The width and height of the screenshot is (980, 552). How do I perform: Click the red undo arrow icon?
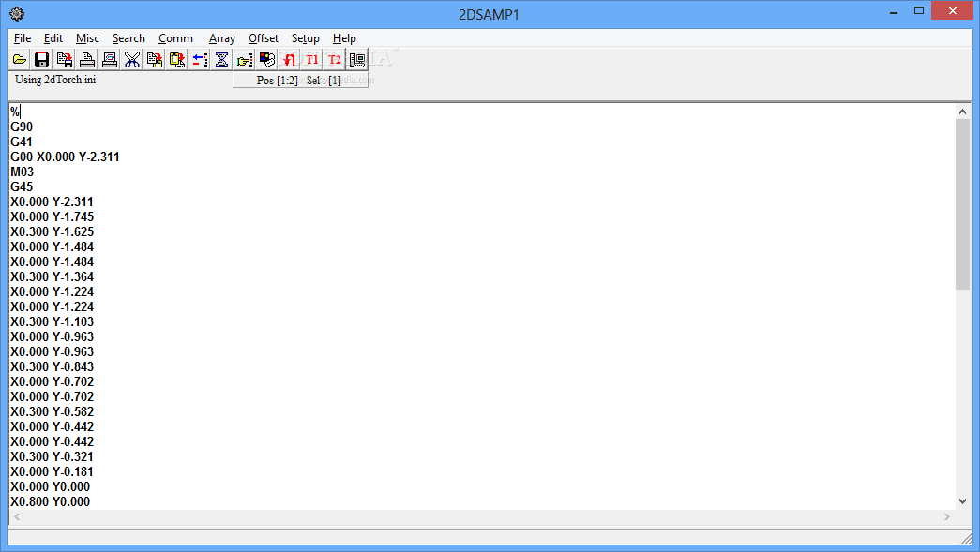(x=290, y=60)
